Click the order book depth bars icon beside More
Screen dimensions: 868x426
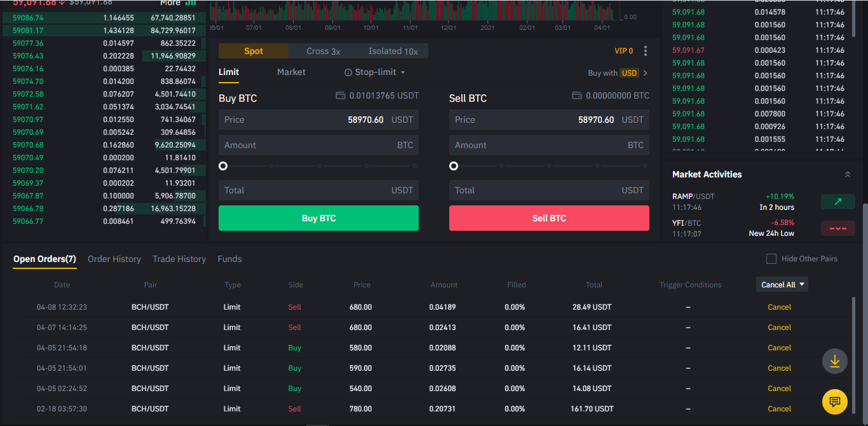point(191,3)
